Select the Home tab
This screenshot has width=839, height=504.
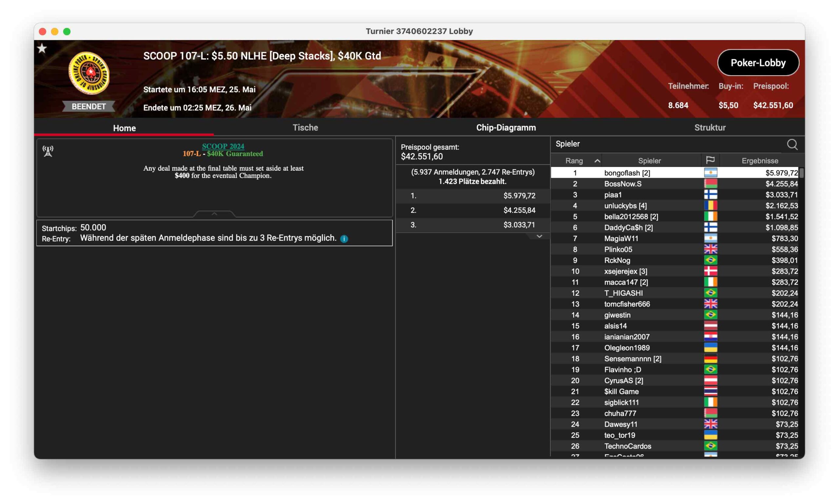point(124,128)
